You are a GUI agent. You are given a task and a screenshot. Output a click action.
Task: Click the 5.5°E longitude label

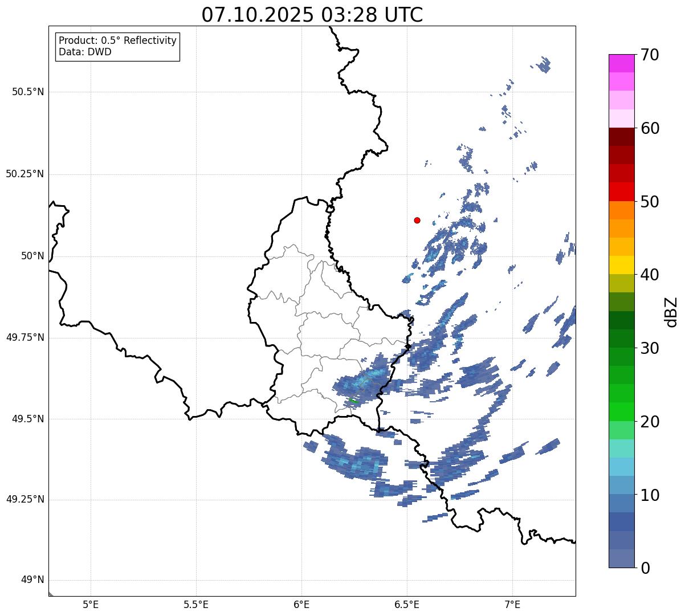click(x=196, y=604)
